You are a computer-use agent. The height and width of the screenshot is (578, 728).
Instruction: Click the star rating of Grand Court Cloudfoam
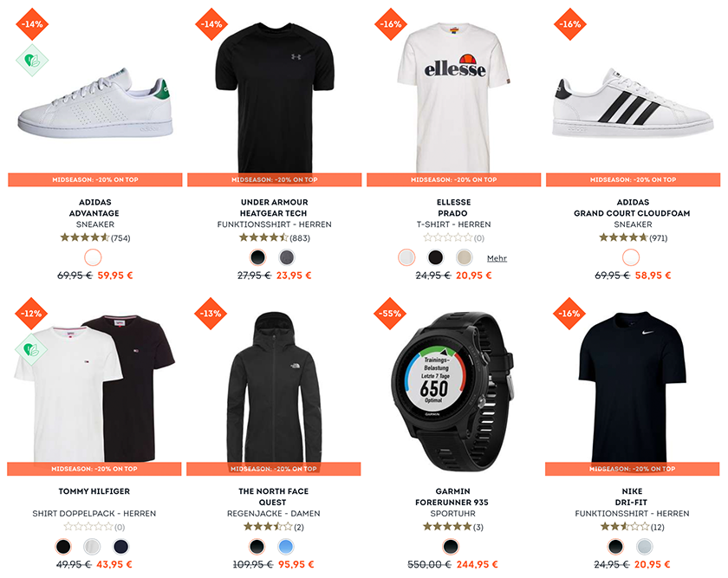tap(623, 237)
